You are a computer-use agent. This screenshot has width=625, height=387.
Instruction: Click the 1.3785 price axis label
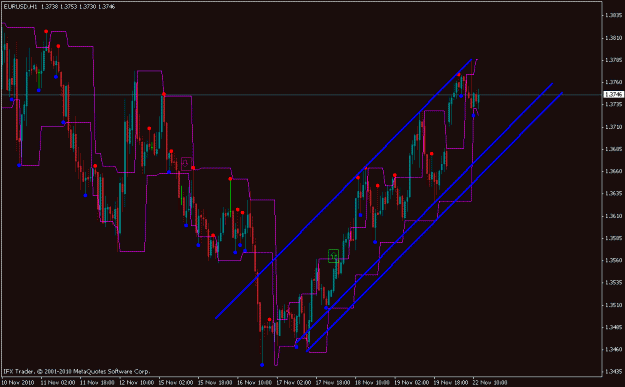point(613,60)
